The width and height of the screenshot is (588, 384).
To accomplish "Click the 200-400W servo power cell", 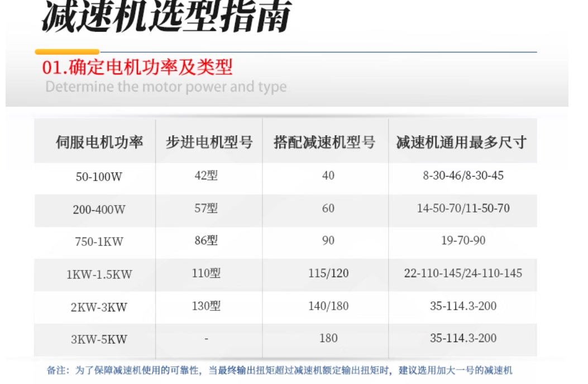I will coord(99,210).
